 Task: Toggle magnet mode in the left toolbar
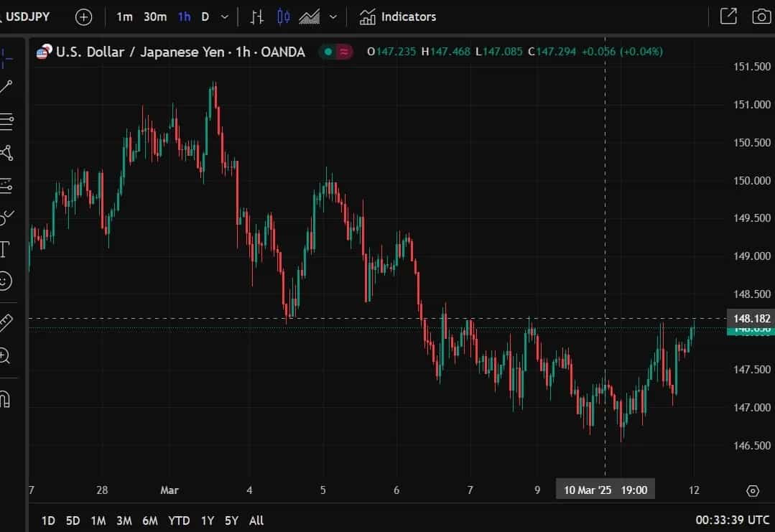(x=7, y=398)
